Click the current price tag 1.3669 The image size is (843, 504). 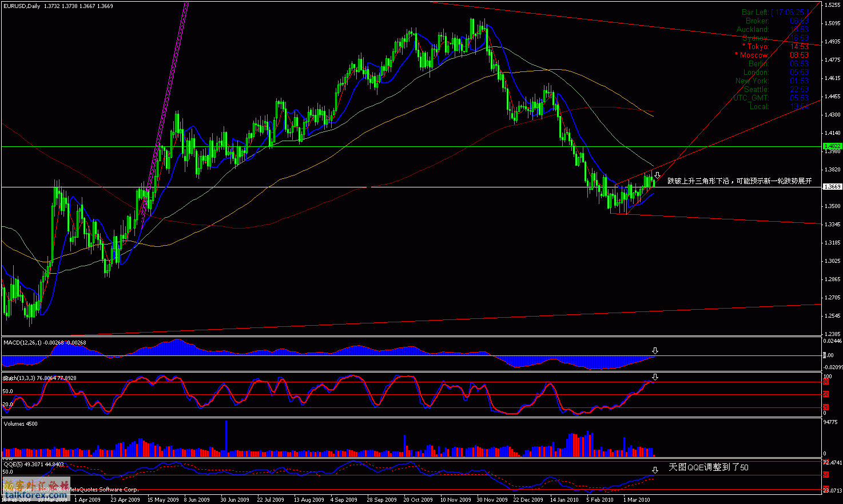(x=832, y=187)
